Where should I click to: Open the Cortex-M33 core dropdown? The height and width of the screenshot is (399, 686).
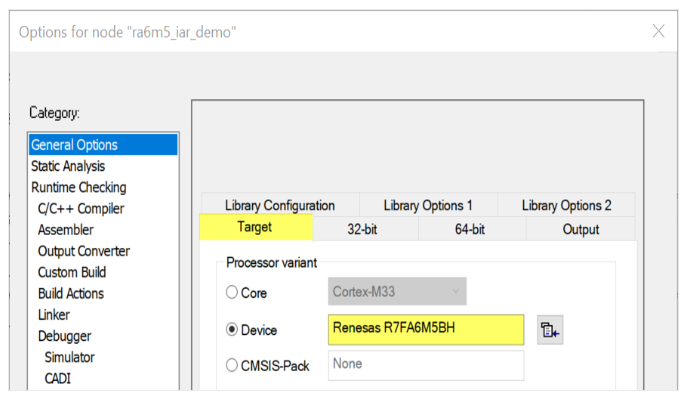[397, 291]
